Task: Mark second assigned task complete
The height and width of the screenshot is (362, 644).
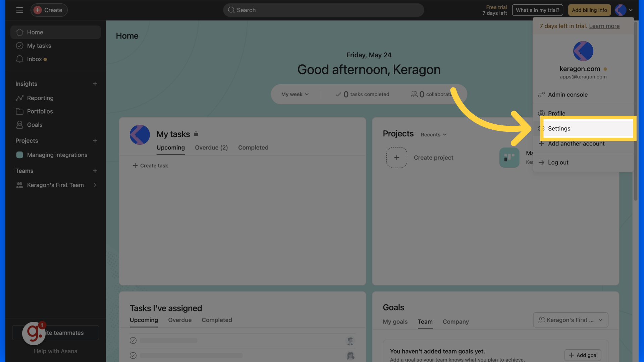Action: [x=133, y=355]
